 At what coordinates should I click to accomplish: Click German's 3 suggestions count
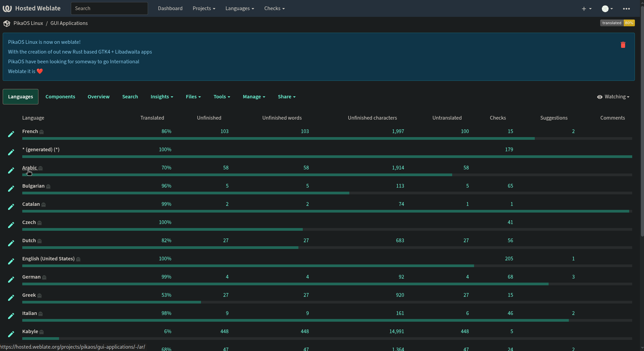coord(573,277)
